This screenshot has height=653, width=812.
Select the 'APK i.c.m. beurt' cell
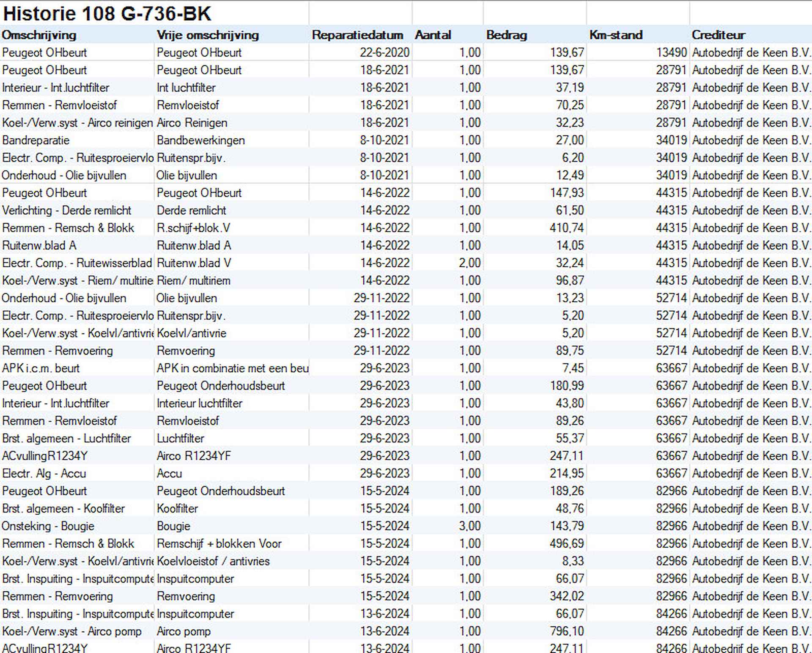41,368
